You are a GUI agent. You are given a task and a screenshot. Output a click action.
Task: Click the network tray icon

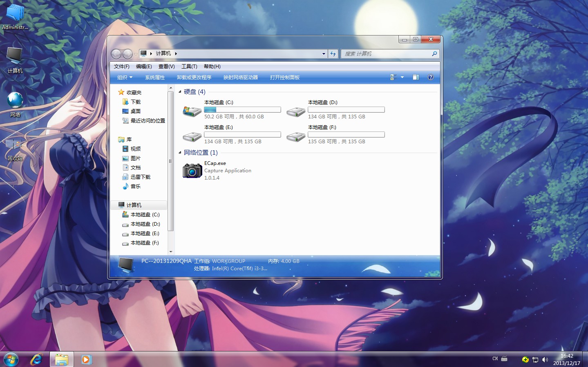pyautogui.click(x=535, y=360)
